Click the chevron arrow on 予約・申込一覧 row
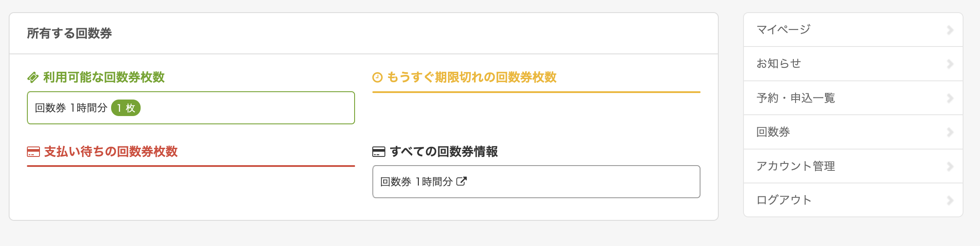980x246 pixels. click(x=950, y=98)
